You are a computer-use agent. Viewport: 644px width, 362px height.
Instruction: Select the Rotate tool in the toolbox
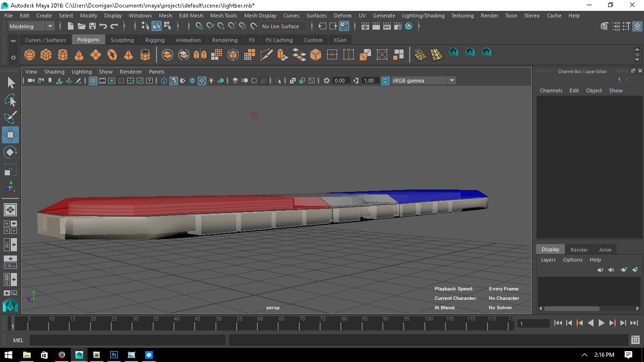tap(10, 152)
